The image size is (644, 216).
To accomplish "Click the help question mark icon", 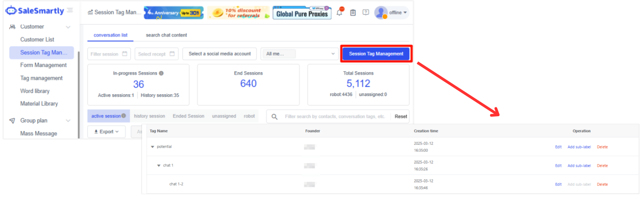I will [x=366, y=13].
